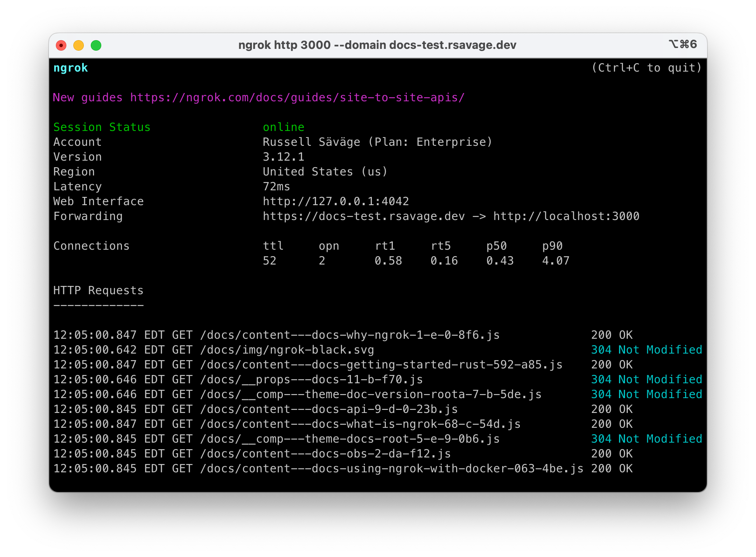Click the green full-screen window button
Image resolution: width=756 pixels, height=557 pixels.
pyautogui.click(x=96, y=45)
